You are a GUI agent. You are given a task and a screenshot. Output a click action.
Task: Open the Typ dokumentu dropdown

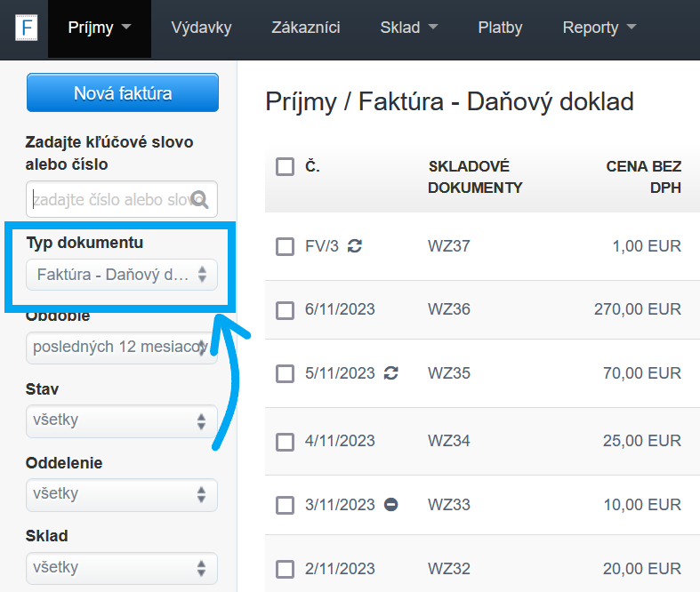(122, 275)
